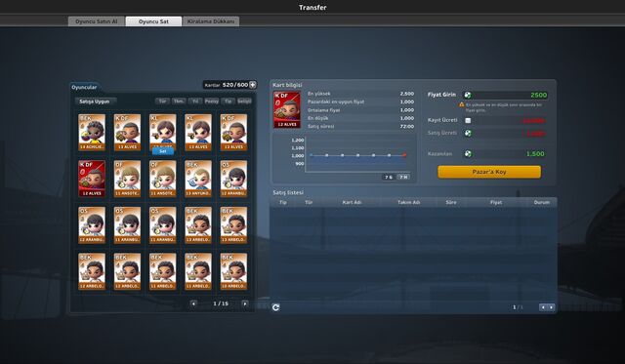Open the Pozisy position filter

212,101
